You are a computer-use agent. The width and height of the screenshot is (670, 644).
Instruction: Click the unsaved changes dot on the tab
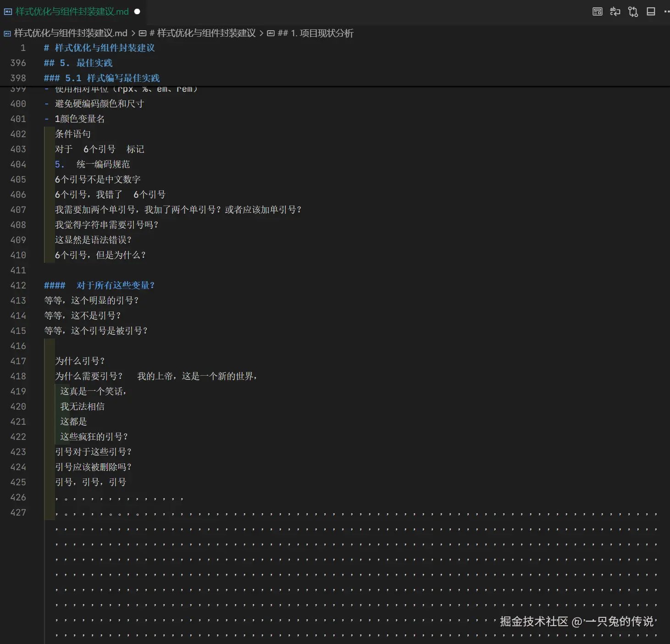pos(137,11)
